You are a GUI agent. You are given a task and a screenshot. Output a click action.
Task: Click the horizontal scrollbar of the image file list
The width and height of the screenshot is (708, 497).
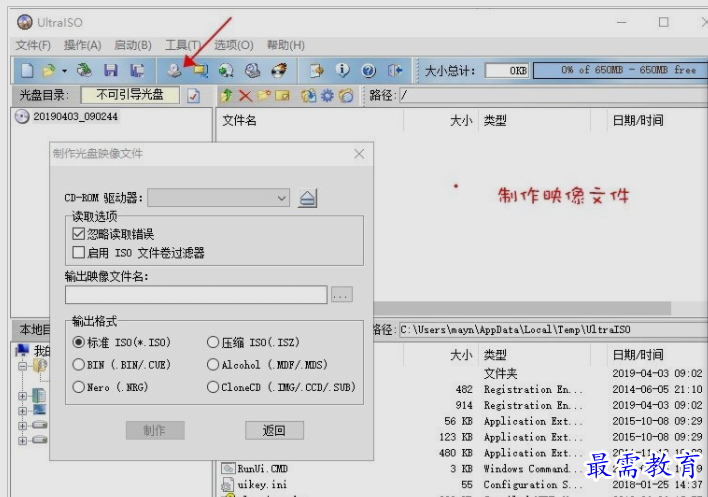tap(522, 309)
